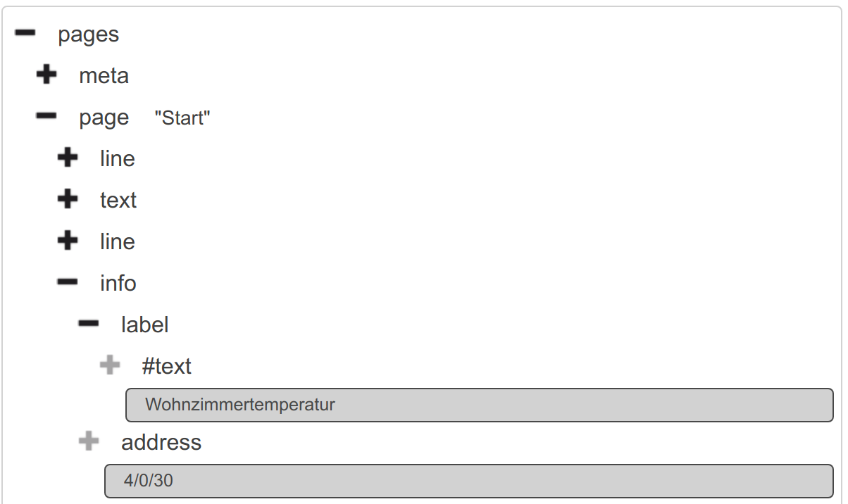The image size is (848, 504).
Task: Collapse the pages root node
Action: (25, 34)
